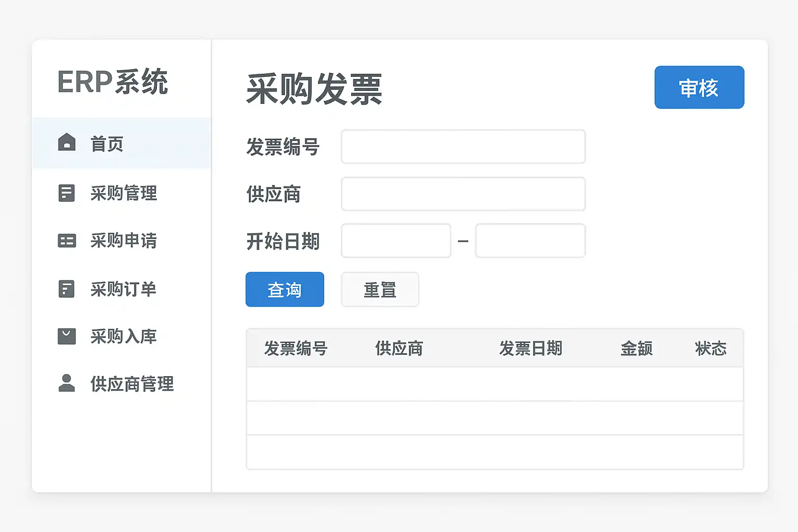
Task: Go to 采购管理 in sidebar
Action: pos(124,193)
